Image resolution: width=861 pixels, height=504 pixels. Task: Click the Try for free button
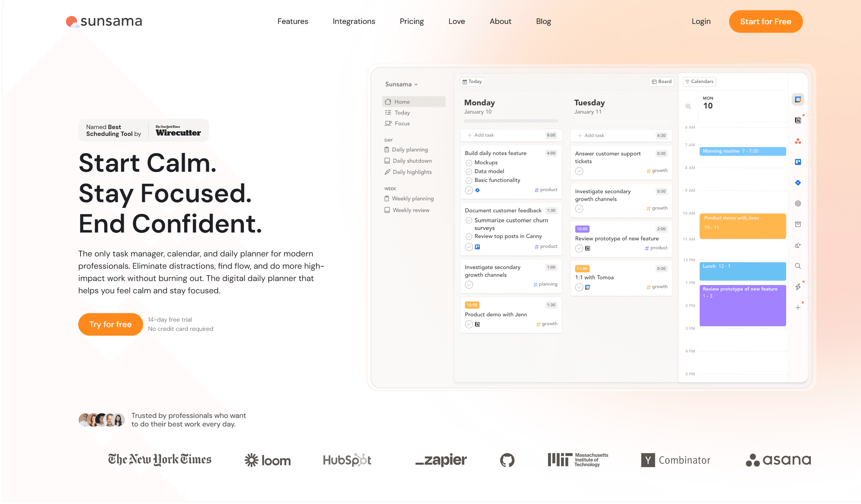coord(110,324)
